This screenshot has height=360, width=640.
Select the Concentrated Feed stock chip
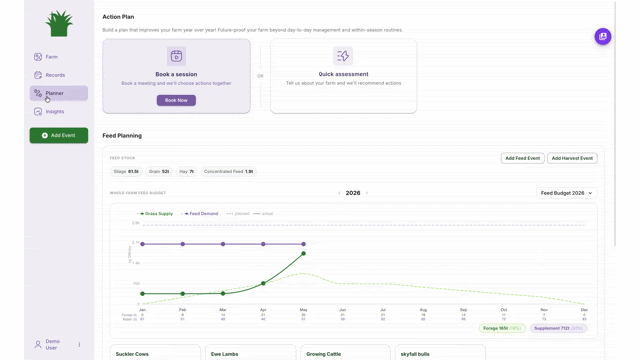tap(229, 171)
